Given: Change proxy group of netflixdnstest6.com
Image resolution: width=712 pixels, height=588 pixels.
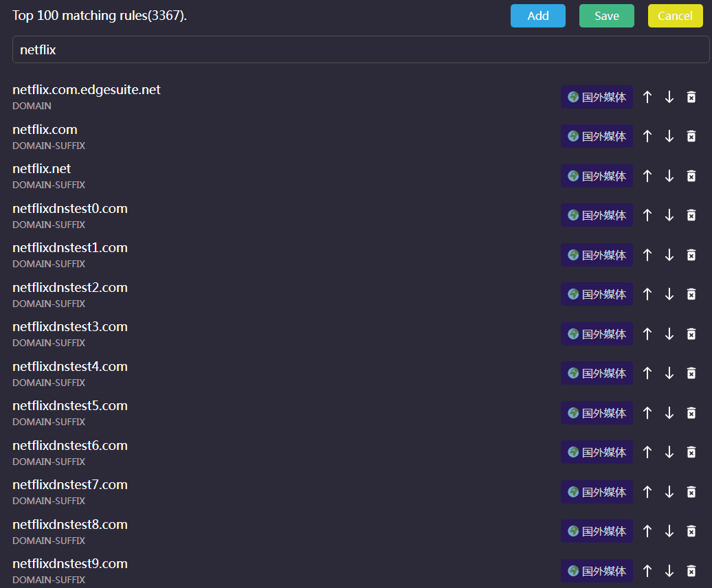Looking at the screenshot, I should click(x=597, y=452).
